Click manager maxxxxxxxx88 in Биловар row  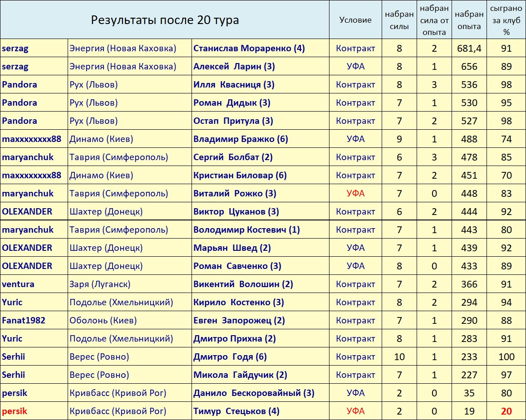point(31,175)
